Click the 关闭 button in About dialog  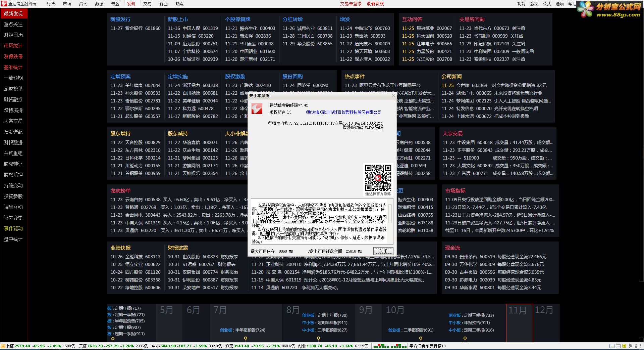[383, 251]
